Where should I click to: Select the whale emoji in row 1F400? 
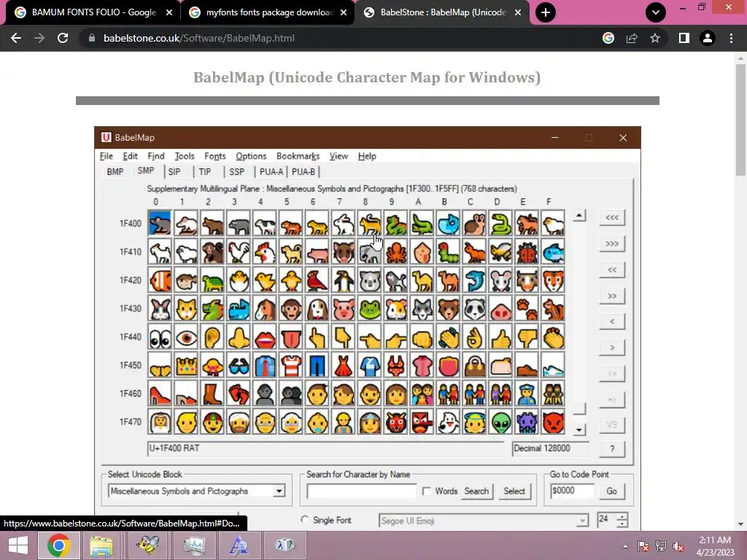click(448, 223)
